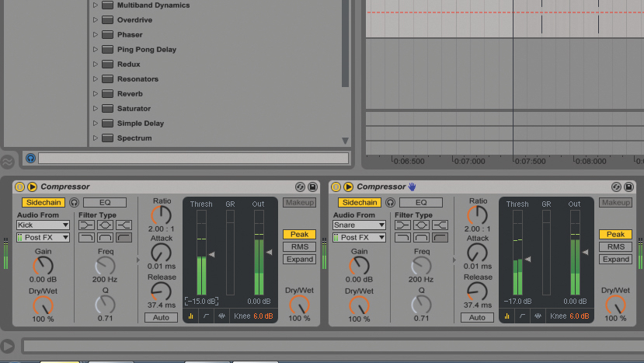644x363 pixels.
Task: Select high pass filter type in Snare compressor
Action: click(x=440, y=237)
